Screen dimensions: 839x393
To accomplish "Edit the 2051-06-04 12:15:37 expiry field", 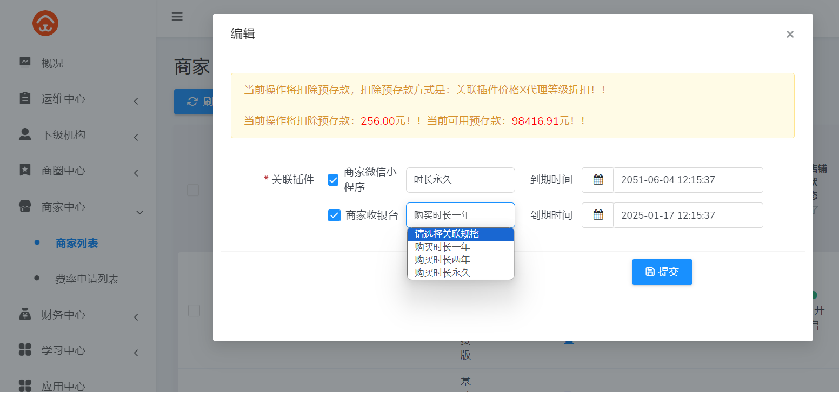I will [688, 180].
